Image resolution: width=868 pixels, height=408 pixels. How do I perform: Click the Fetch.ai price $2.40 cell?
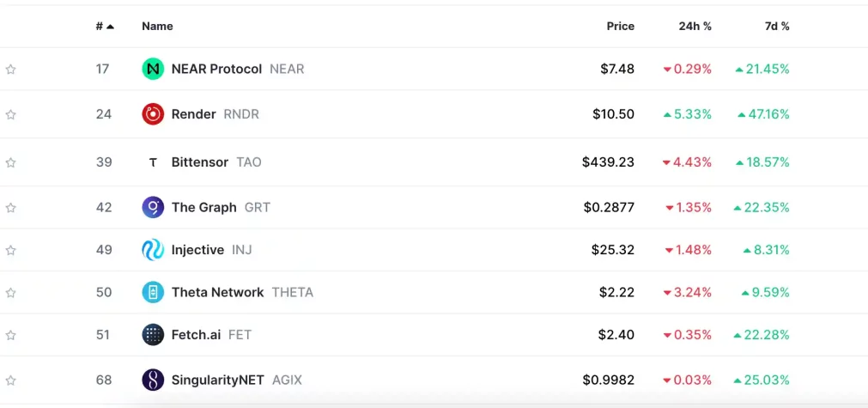click(616, 335)
